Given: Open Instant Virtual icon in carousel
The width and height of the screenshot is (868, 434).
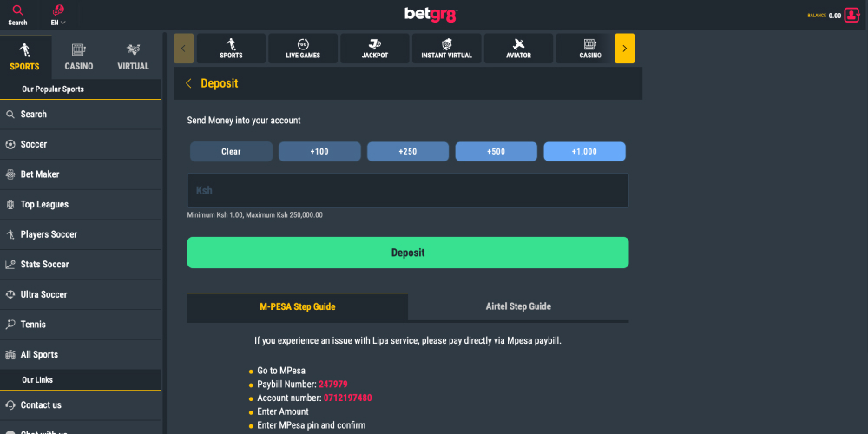Looking at the screenshot, I should [446, 44].
